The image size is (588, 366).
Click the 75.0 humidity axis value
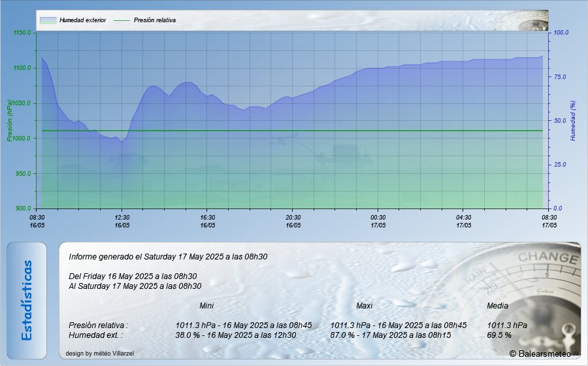tap(560, 77)
